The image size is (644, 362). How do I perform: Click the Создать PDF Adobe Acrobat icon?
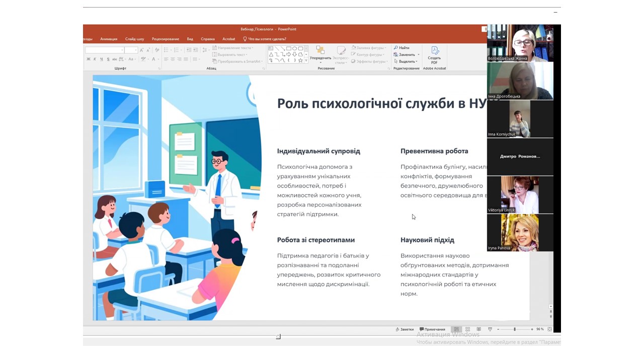pos(434,55)
